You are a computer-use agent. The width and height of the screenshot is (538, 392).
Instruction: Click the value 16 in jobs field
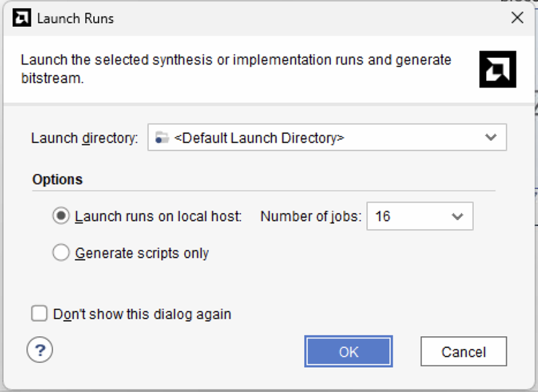(383, 217)
